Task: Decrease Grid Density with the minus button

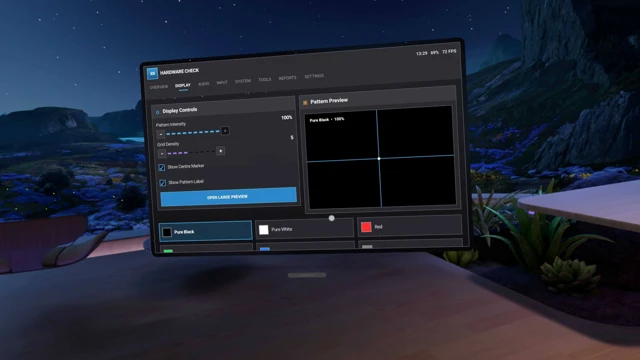Action: 162,154
